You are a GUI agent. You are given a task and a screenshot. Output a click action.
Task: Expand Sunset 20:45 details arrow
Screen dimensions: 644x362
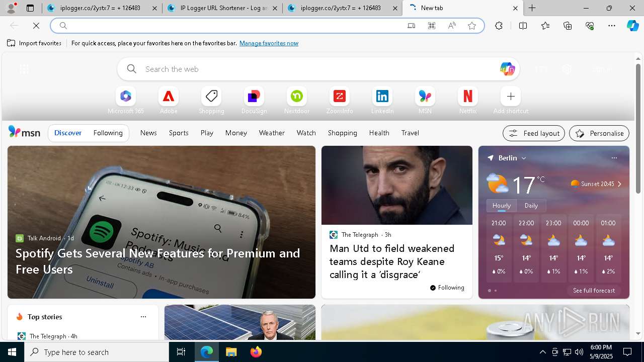pos(619,184)
